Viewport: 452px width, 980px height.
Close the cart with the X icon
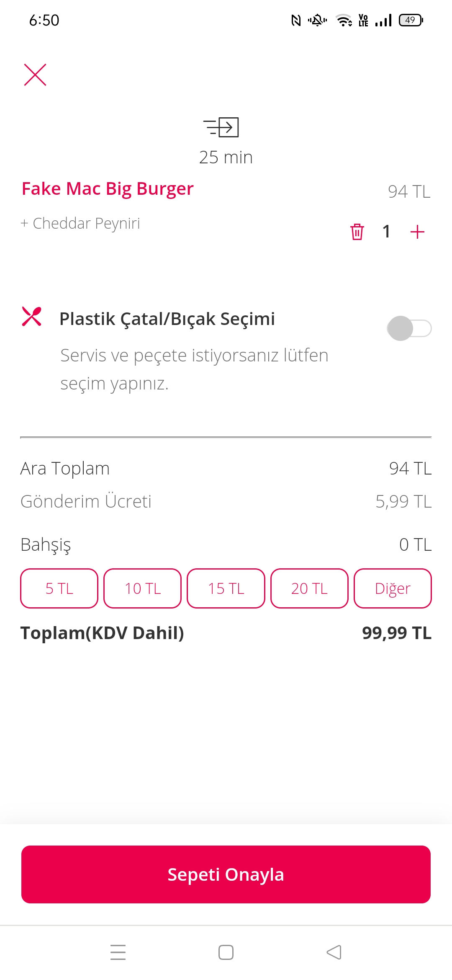coord(35,75)
